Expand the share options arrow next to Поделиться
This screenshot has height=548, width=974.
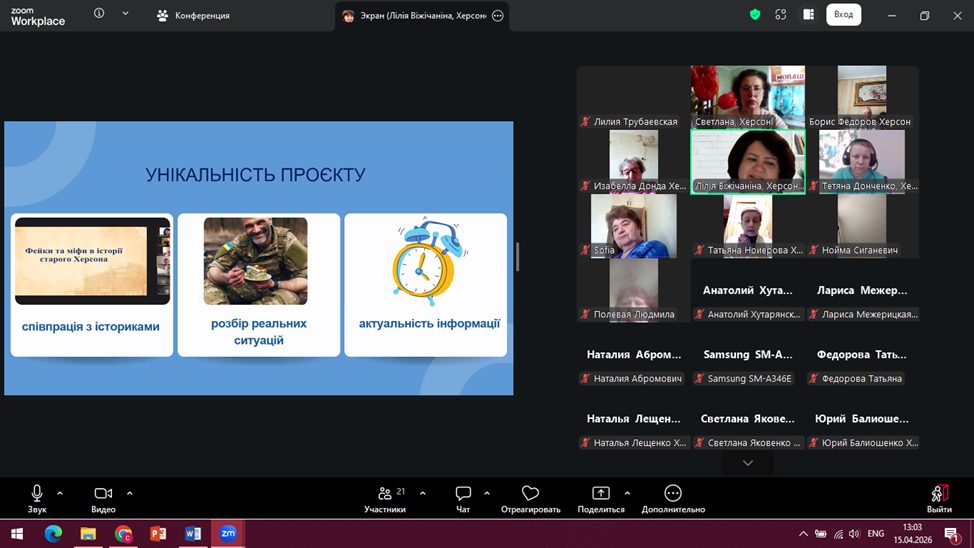click(627, 493)
